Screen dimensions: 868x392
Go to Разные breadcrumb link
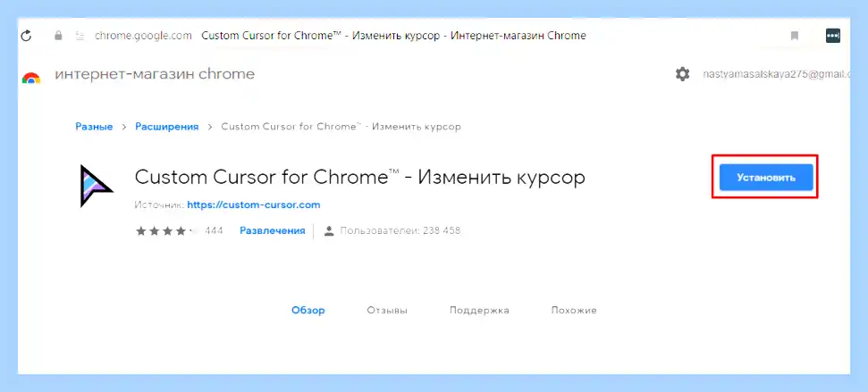click(x=94, y=127)
